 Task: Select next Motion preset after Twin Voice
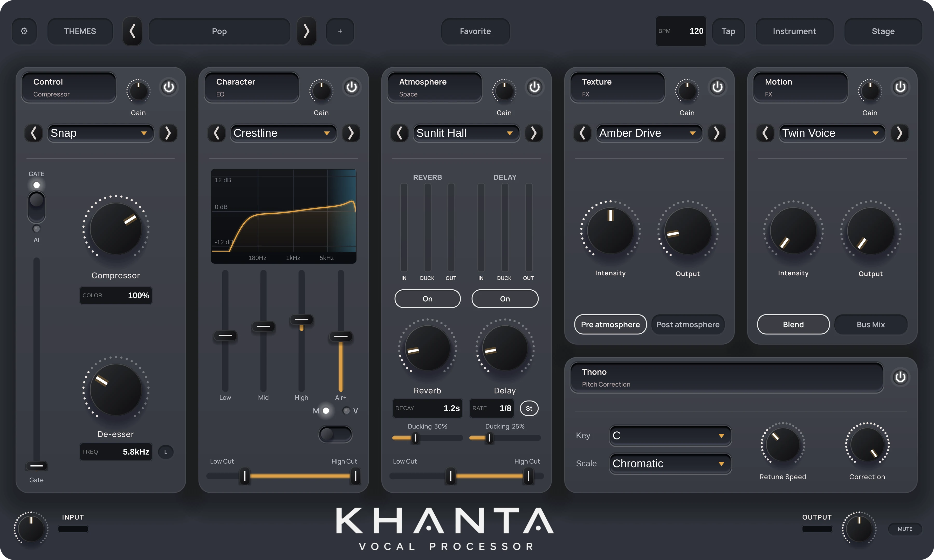tap(900, 133)
